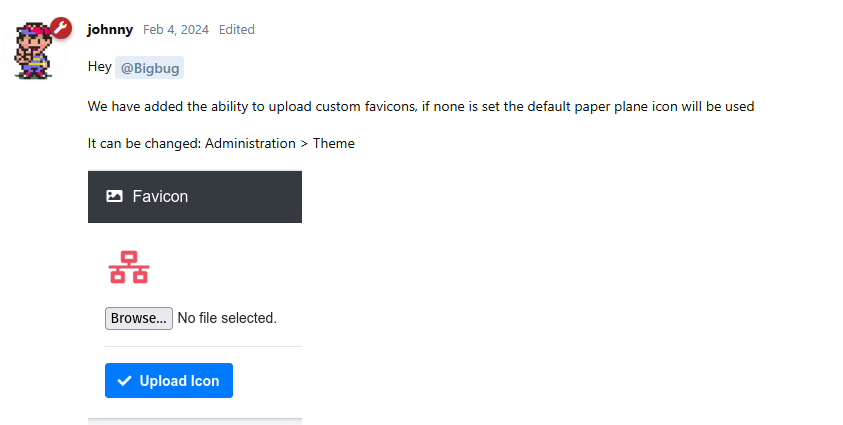The width and height of the screenshot is (843, 425).
Task: Click the 'Administration > Theme' text
Action: point(280,143)
